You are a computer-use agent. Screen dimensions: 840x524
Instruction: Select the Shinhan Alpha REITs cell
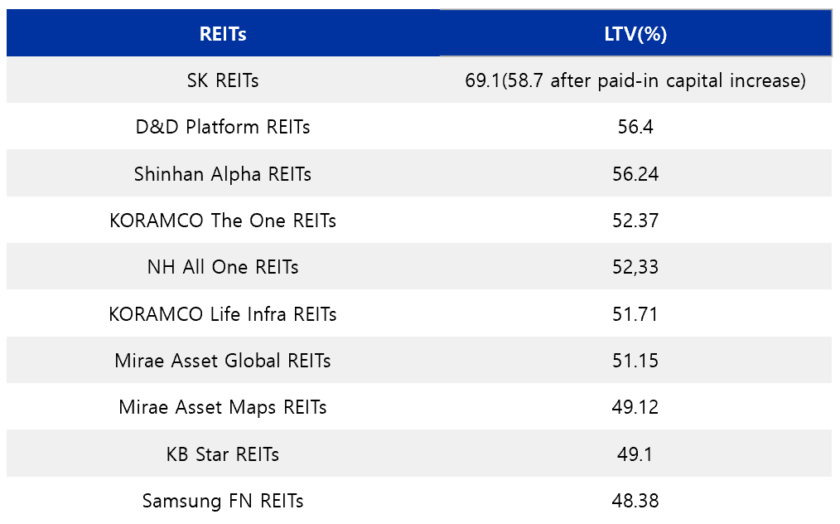[x=223, y=174]
